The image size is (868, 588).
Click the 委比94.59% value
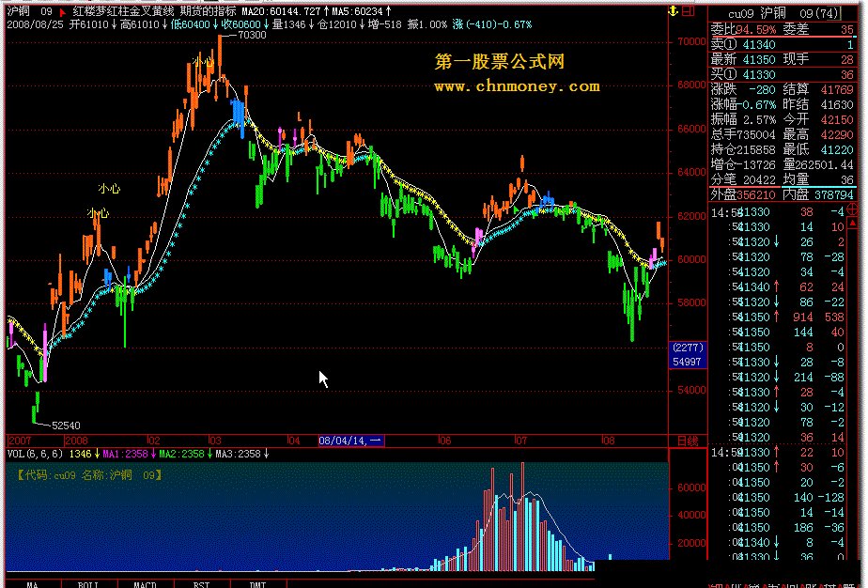click(x=743, y=29)
